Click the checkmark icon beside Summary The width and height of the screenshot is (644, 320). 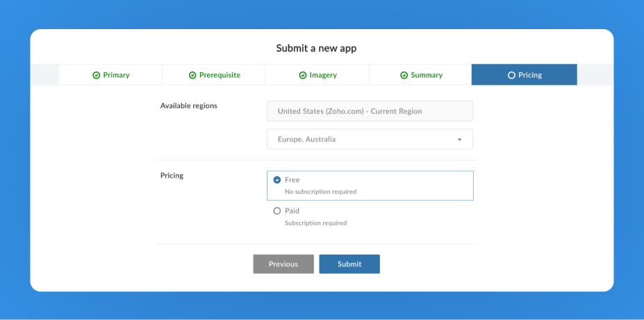point(404,75)
